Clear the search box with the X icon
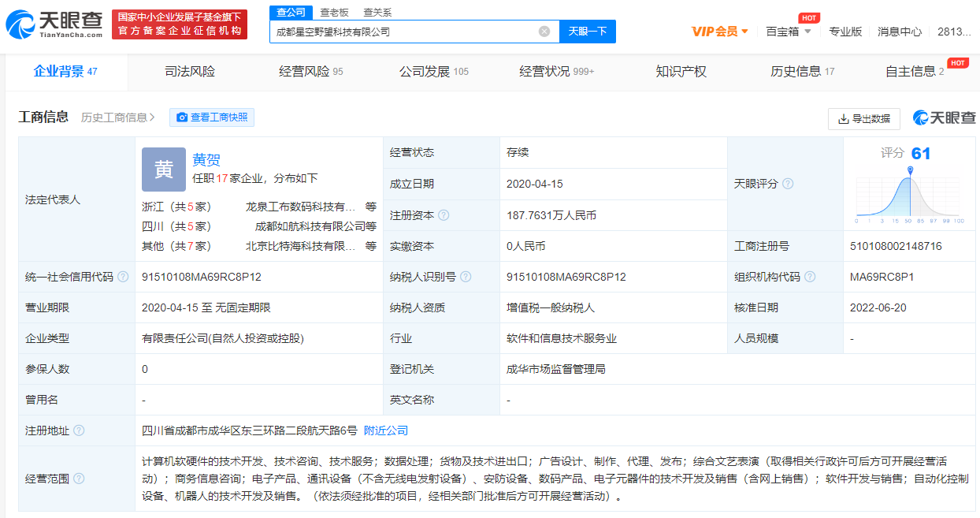 click(x=544, y=32)
